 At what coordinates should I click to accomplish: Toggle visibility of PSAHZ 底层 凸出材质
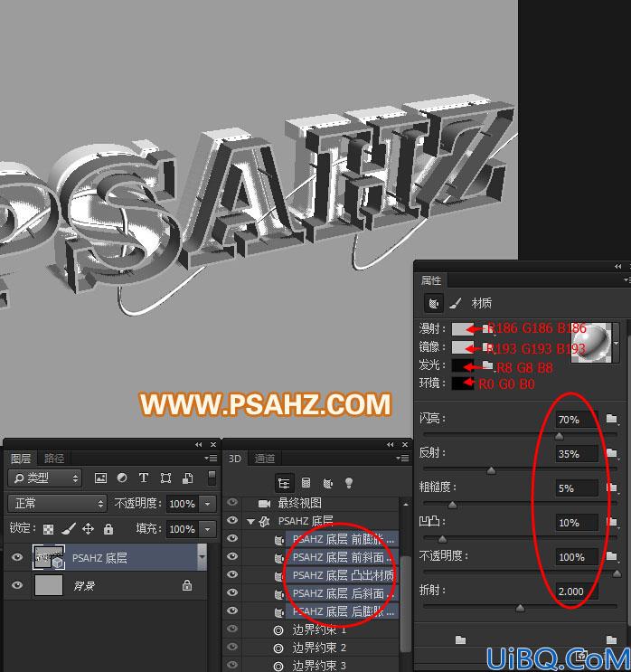(232, 574)
